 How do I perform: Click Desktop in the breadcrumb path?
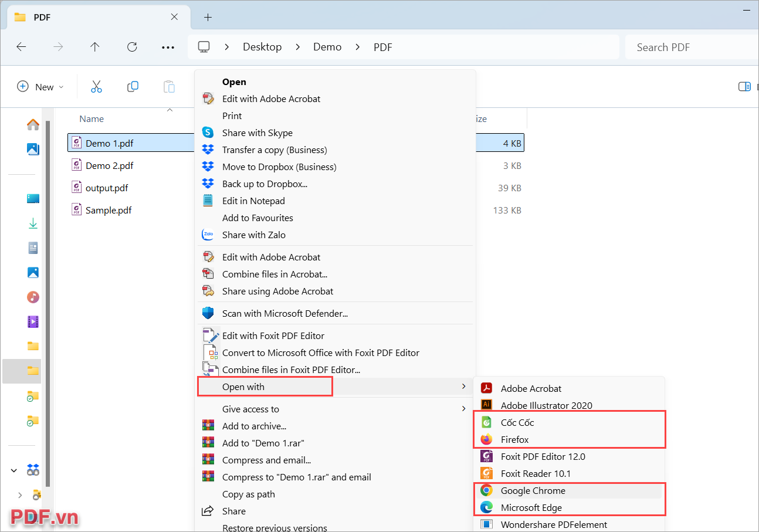point(262,47)
